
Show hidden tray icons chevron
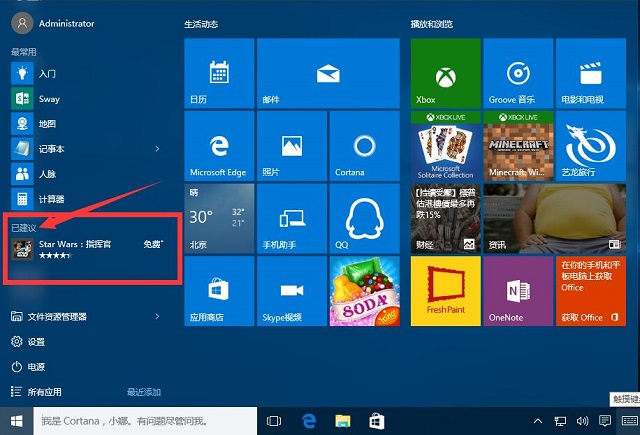tap(538, 421)
